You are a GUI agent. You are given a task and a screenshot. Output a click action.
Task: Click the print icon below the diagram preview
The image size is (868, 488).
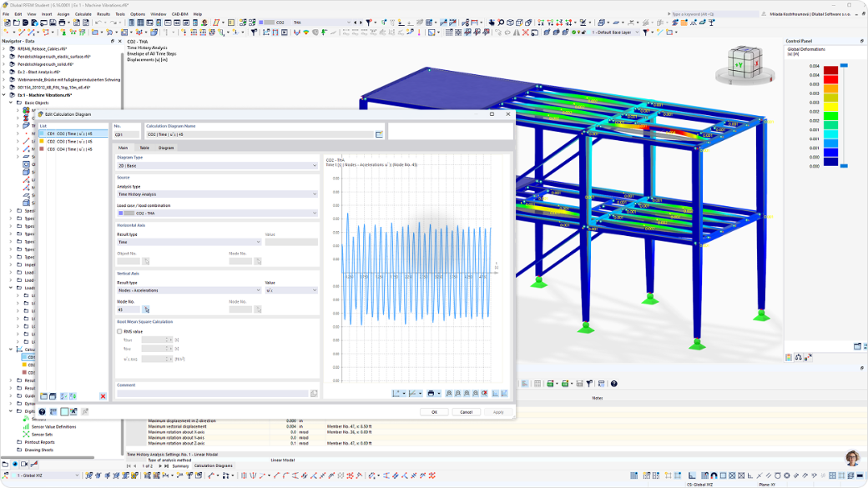click(x=431, y=394)
